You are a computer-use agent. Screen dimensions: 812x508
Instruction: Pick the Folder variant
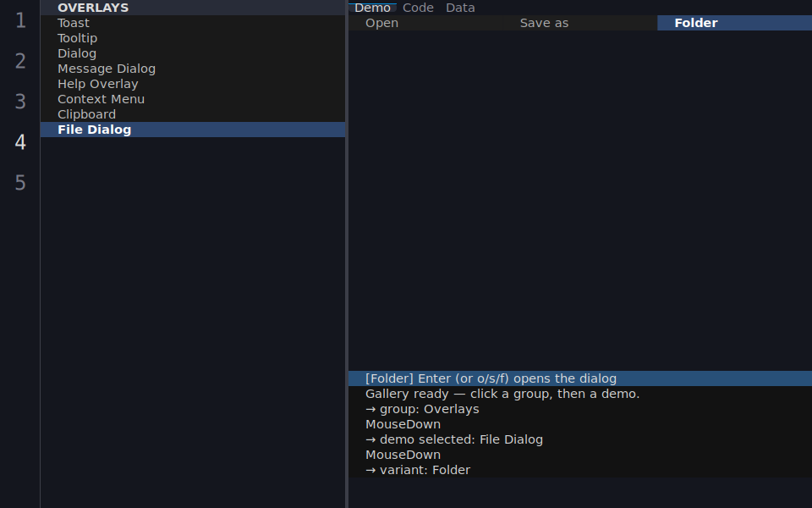734,23
